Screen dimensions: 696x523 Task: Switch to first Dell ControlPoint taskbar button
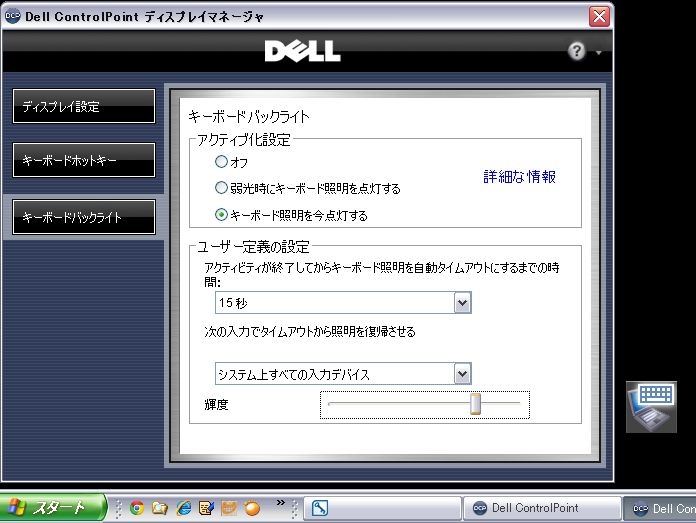pos(542,508)
